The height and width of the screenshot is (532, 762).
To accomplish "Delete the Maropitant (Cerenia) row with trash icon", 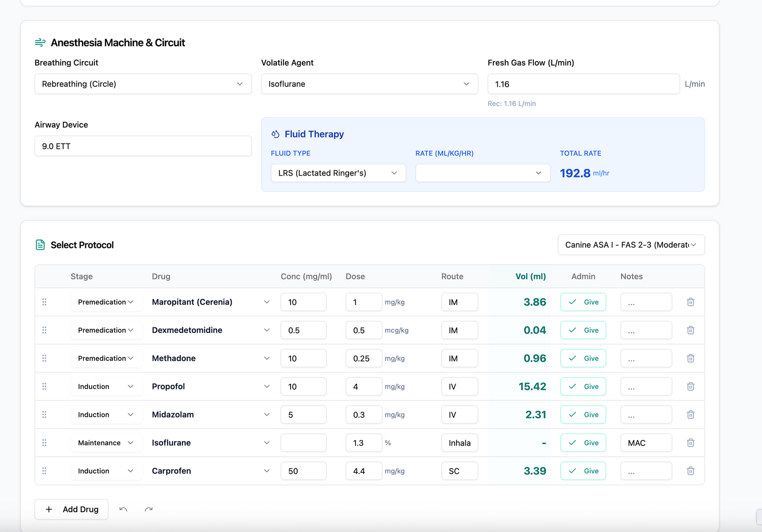I will point(690,302).
